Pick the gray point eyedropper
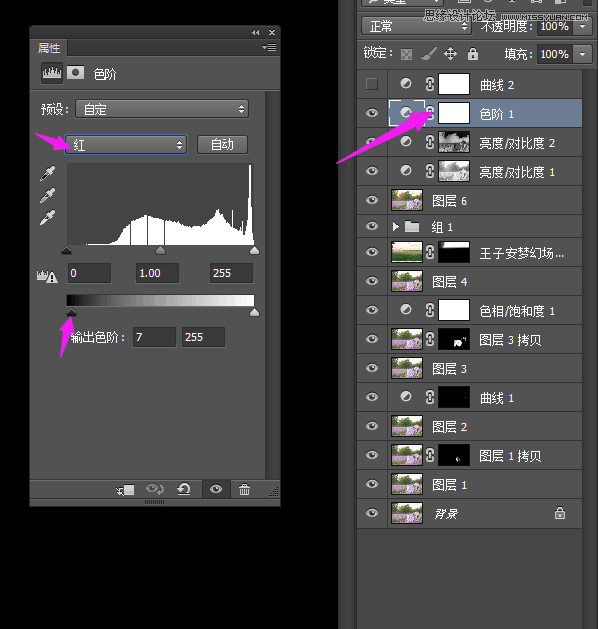The height and width of the screenshot is (629, 598). [x=48, y=196]
